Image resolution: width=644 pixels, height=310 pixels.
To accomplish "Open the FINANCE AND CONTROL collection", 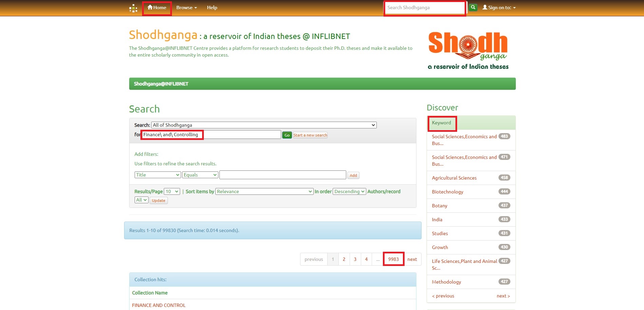I will [x=159, y=305].
